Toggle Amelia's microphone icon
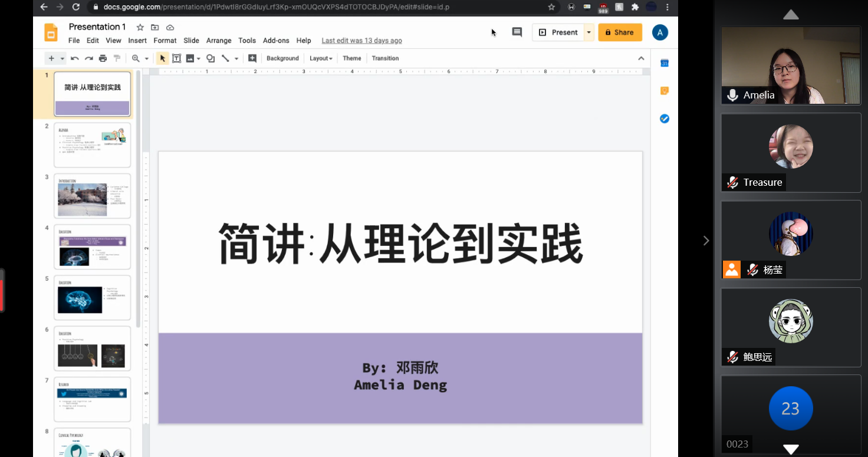The width and height of the screenshot is (868, 457). click(x=732, y=95)
